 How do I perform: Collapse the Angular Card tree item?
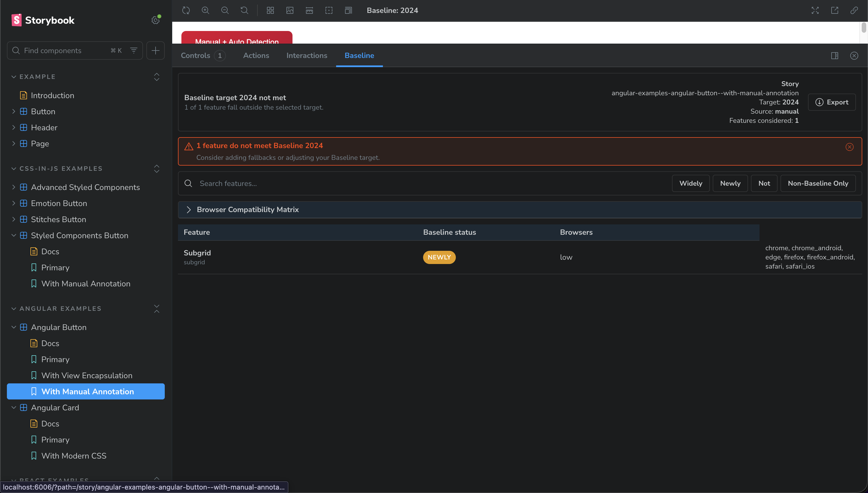click(13, 408)
